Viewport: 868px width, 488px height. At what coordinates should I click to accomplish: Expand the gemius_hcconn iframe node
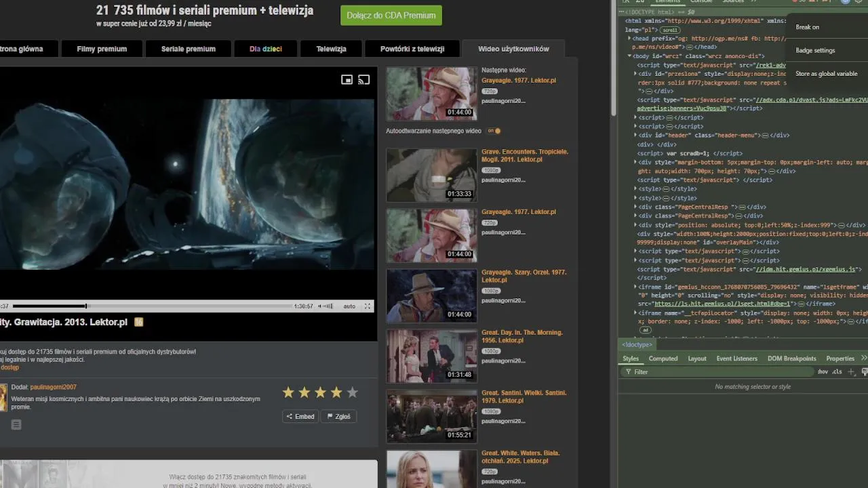coord(635,287)
